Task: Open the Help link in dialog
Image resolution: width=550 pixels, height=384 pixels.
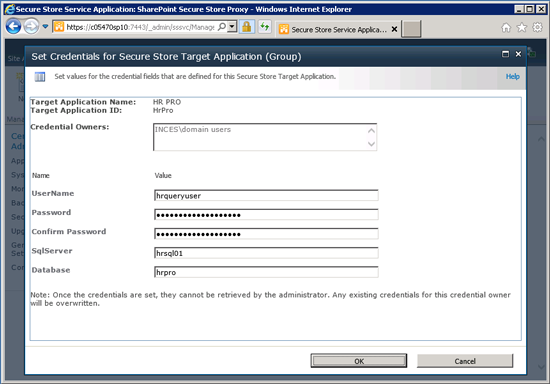Action: pyautogui.click(x=512, y=76)
